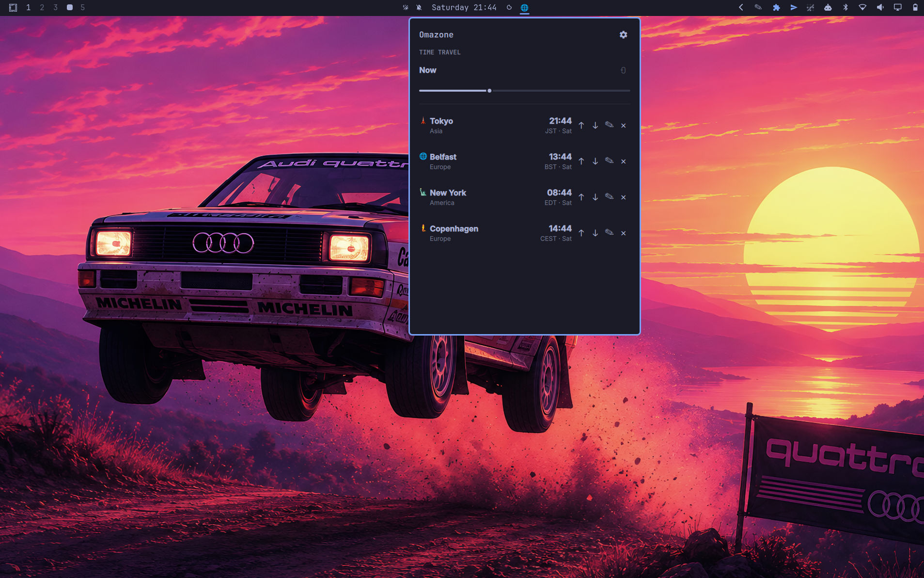Click the Saturday 21:44 clock
The image size is (924, 578).
(x=464, y=7)
